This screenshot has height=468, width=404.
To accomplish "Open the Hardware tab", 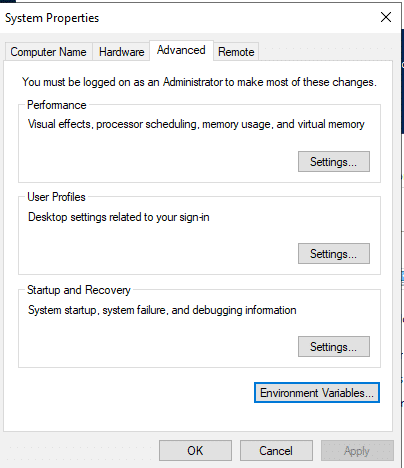I will click(x=121, y=52).
